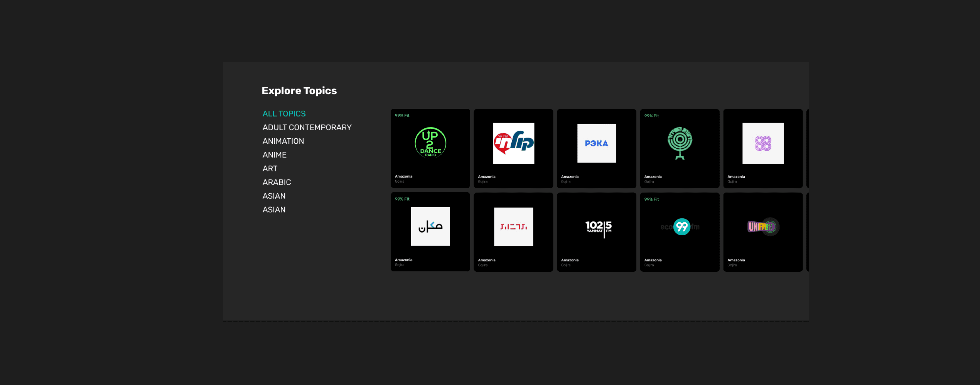Click Gojira subtitle on the 102.5 Yammat card
The image size is (980, 385).
click(566, 265)
